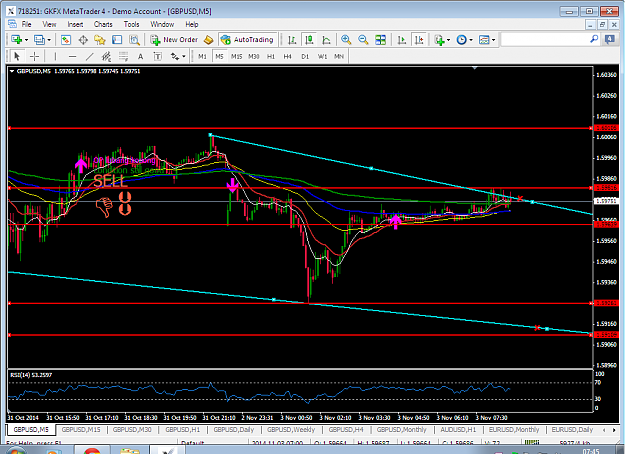Switch timeframe to M1
Screen dimensions: 625x454
[x=202, y=57]
